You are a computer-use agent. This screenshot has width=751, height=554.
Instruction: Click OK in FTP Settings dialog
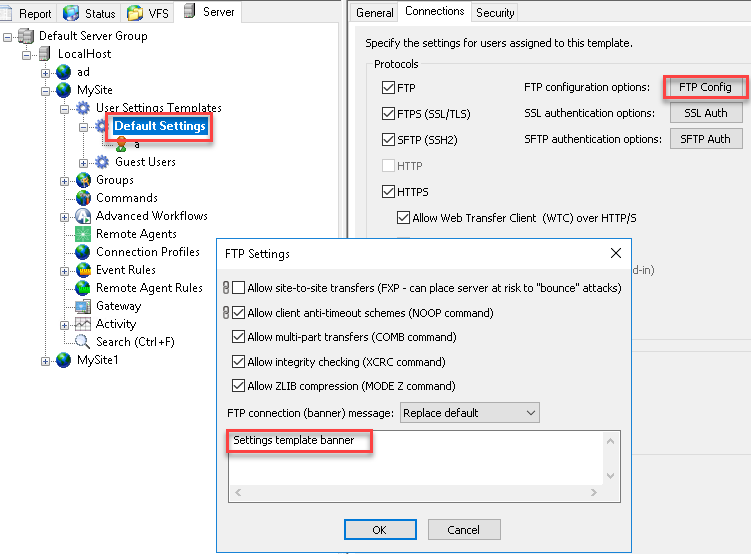coord(379,529)
